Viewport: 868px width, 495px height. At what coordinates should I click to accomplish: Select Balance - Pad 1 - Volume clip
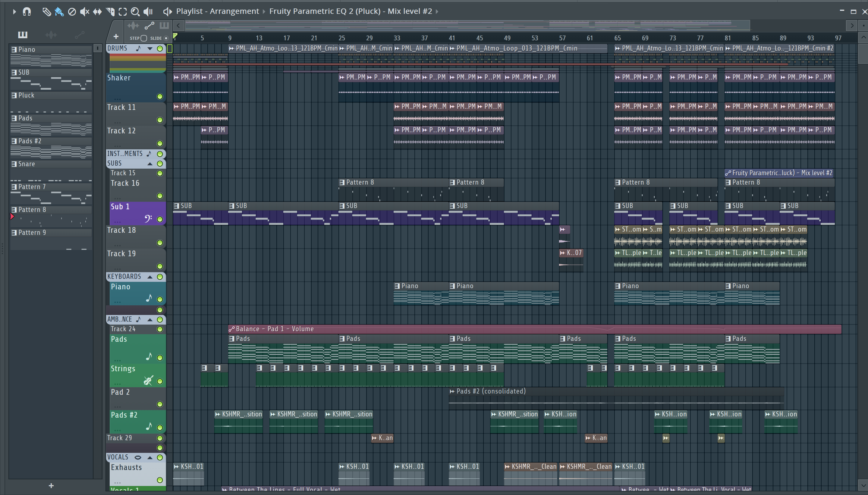(535, 329)
